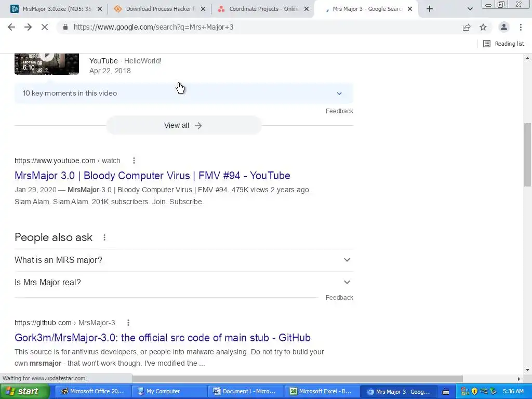Open a new tab

tap(430, 9)
